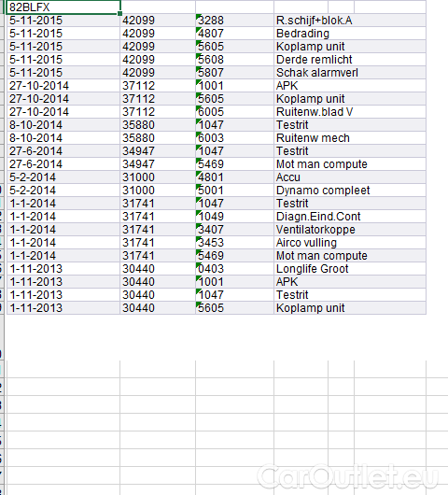Viewport: 448px width, 495px height.
Task: Select the cell with R.schijf+blok.A
Action: point(350,21)
